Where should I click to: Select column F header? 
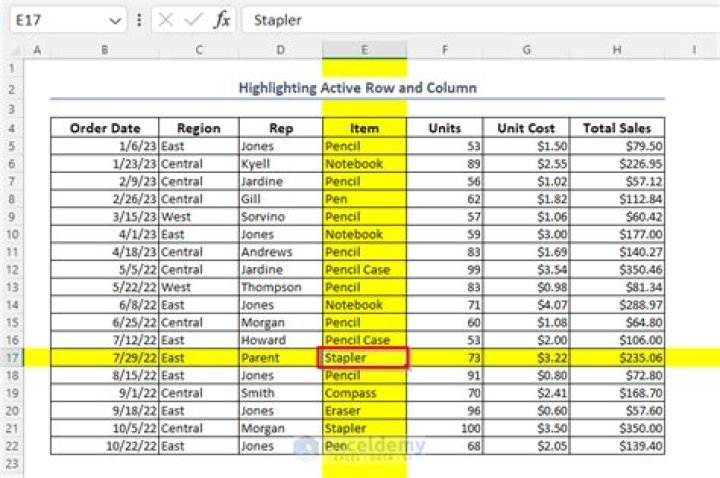click(444, 50)
